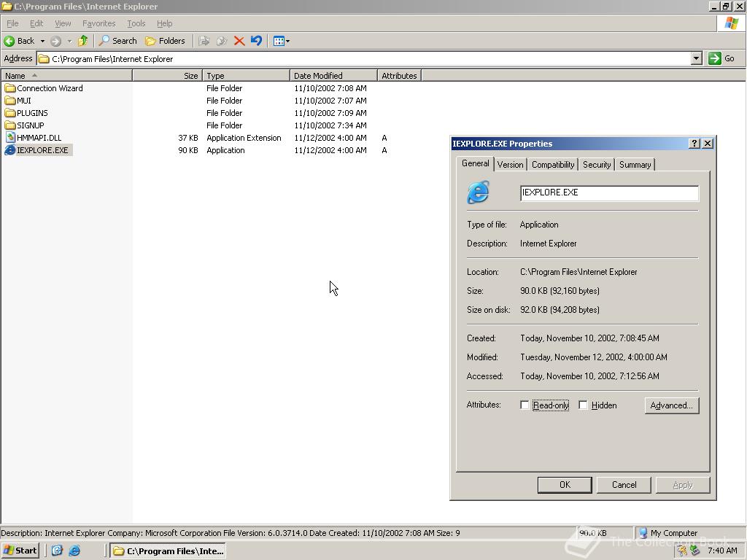Open the Favorites menu
The width and height of the screenshot is (747, 560).
(98, 23)
